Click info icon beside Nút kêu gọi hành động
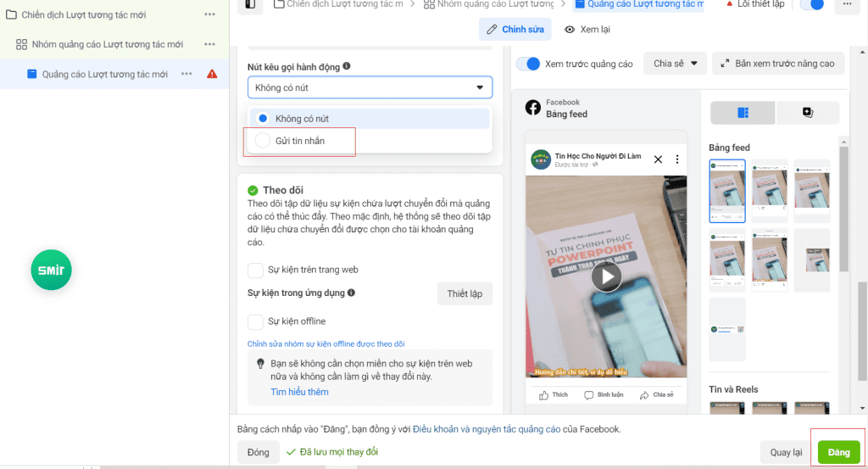The height and width of the screenshot is (469, 868). [x=347, y=66]
